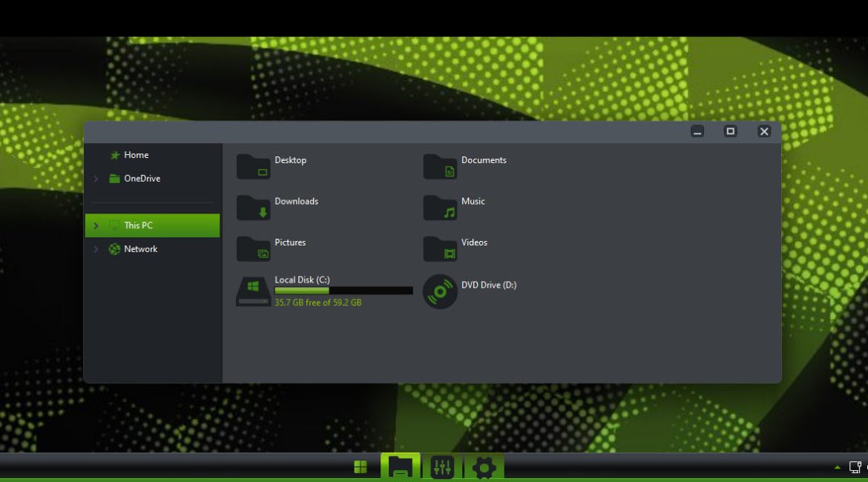This screenshot has width=868, height=482.
Task: Click the network status tray icon
Action: (x=855, y=467)
